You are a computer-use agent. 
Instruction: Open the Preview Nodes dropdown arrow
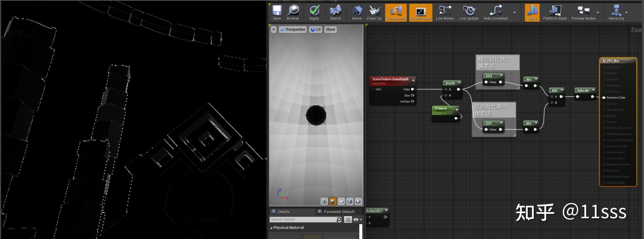[x=598, y=12]
